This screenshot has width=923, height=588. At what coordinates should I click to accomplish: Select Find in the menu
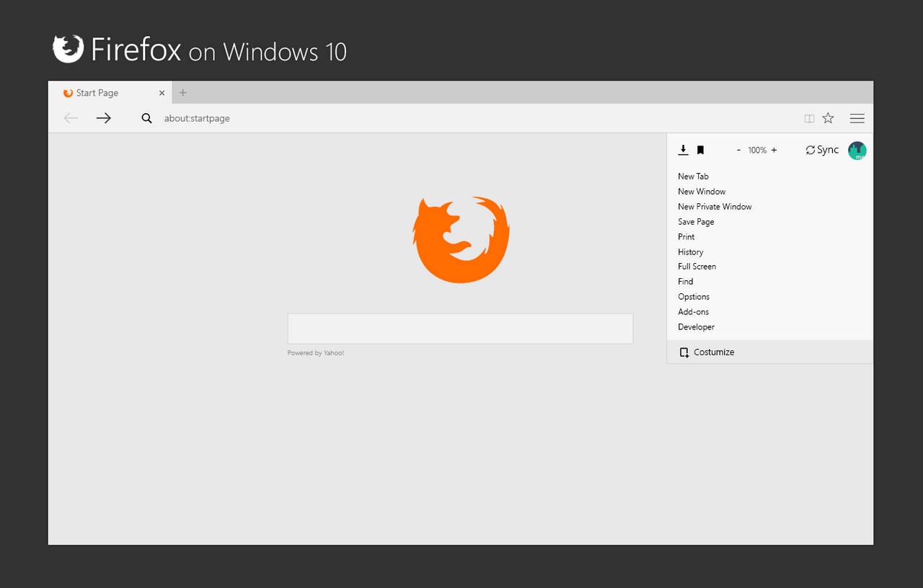coord(685,282)
